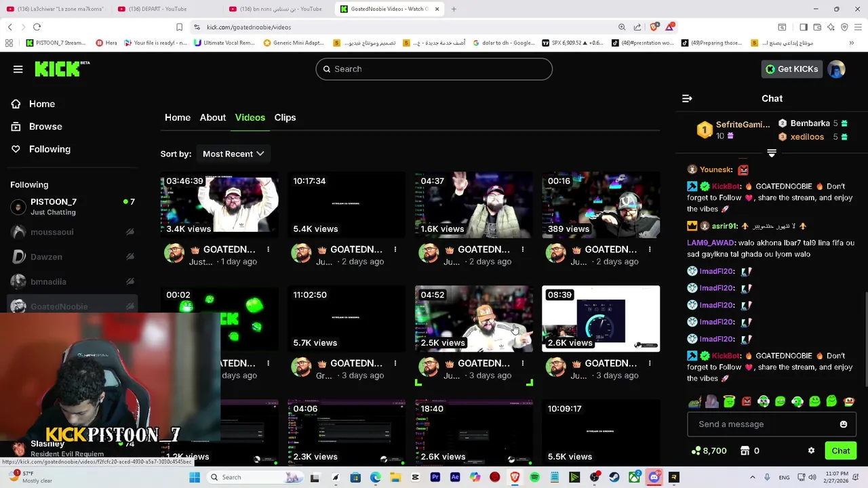Open Discord from the taskbar
868x488 pixels.
tap(654, 477)
